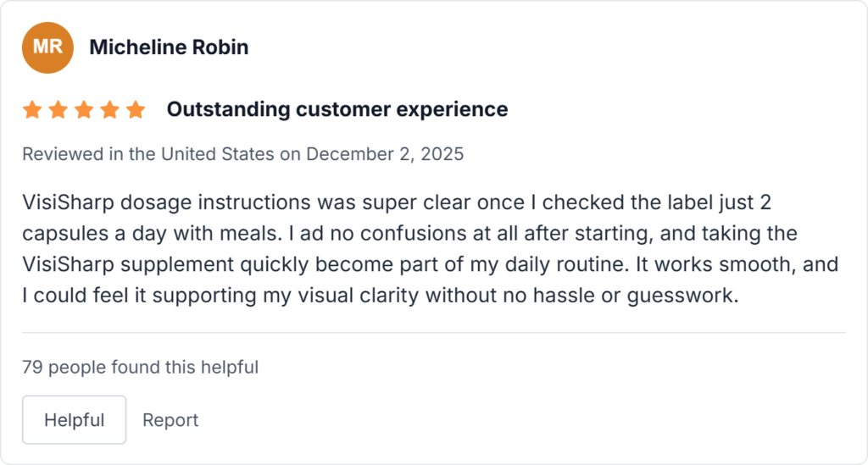Click "79 people found this helpful" text
Screen dimensions: 868x465
pyautogui.click(x=140, y=368)
